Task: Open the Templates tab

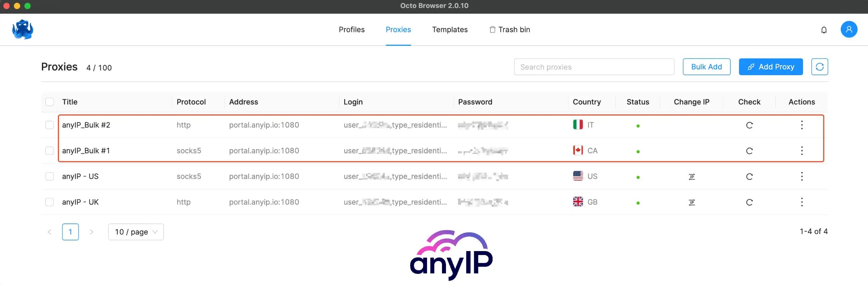Action: click(450, 30)
